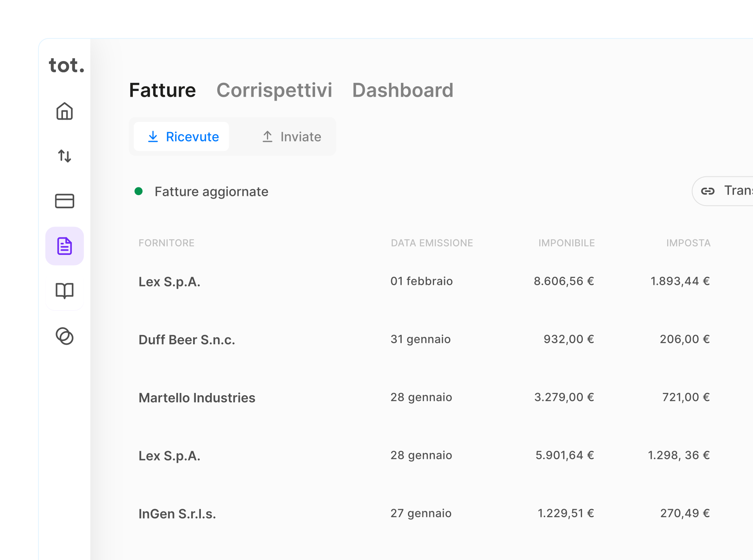Switch to Inviate invoices
The width and height of the screenshot is (753, 560).
(291, 137)
